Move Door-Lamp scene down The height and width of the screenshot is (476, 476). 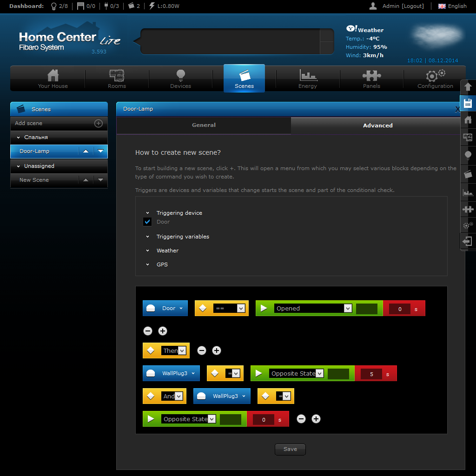[x=100, y=151]
